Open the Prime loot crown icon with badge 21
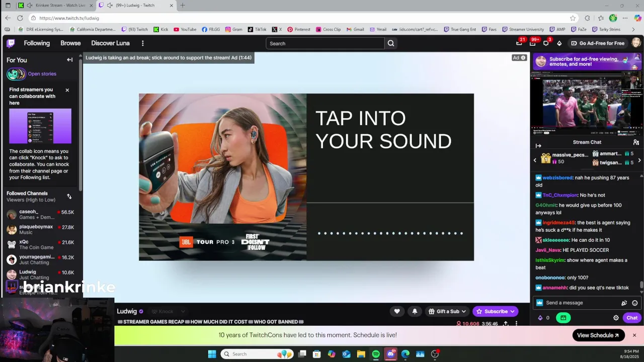 519,43
